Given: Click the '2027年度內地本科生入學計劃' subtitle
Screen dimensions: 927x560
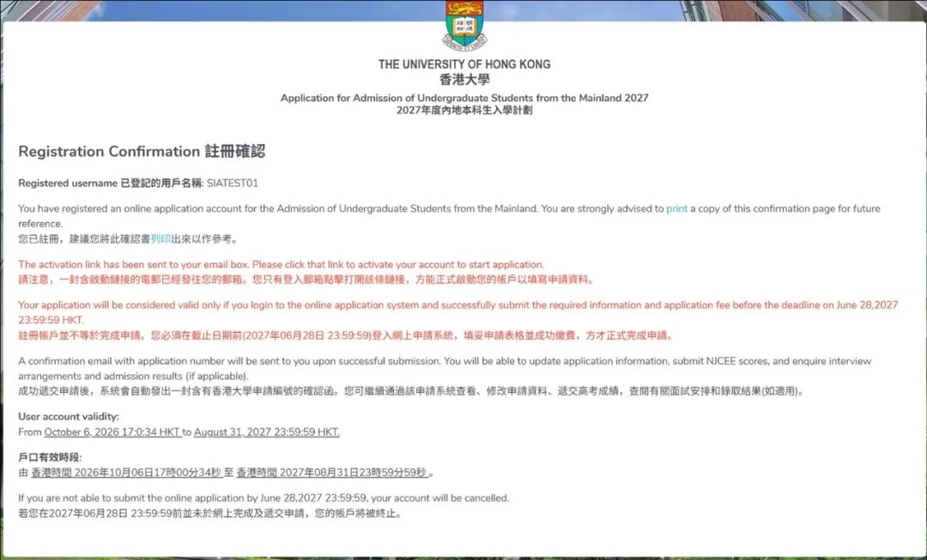Looking at the screenshot, I should tap(464, 111).
